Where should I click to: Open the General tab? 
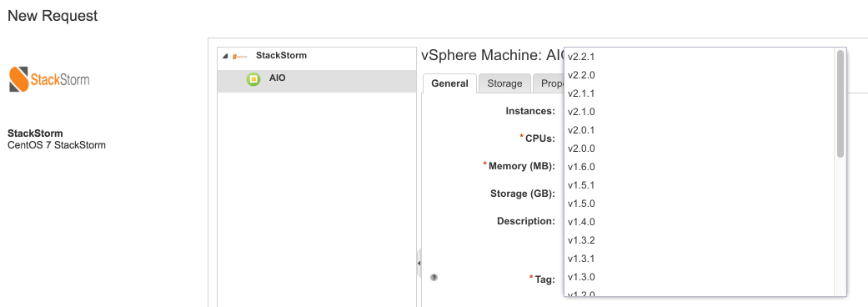click(x=449, y=83)
